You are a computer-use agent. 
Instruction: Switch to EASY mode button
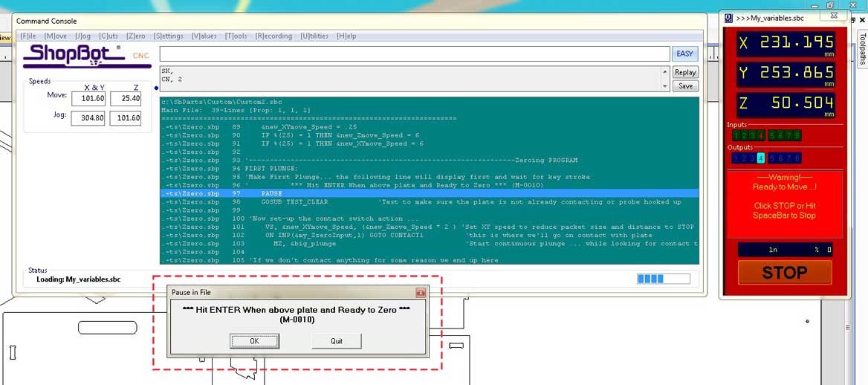[684, 54]
